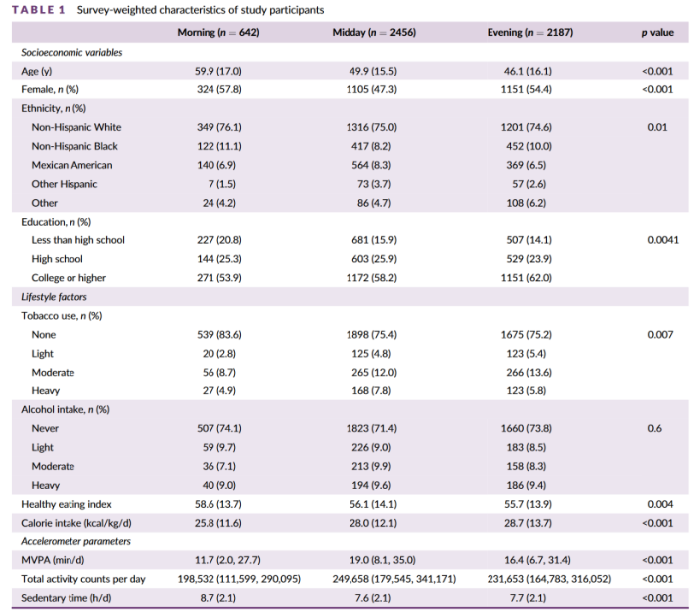Viewport: 700px width, 612px height.
Task: Click the Morning (n = 642) column header
Action: 217,33
